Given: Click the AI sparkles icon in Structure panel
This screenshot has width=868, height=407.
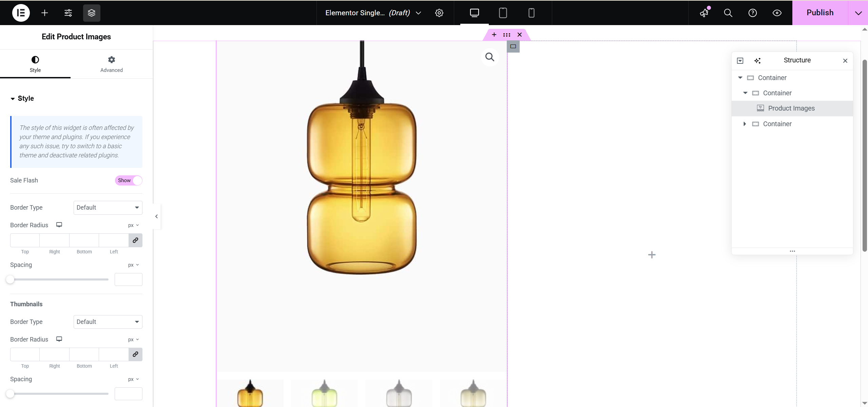Looking at the screenshot, I should click(x=758, y=60).
